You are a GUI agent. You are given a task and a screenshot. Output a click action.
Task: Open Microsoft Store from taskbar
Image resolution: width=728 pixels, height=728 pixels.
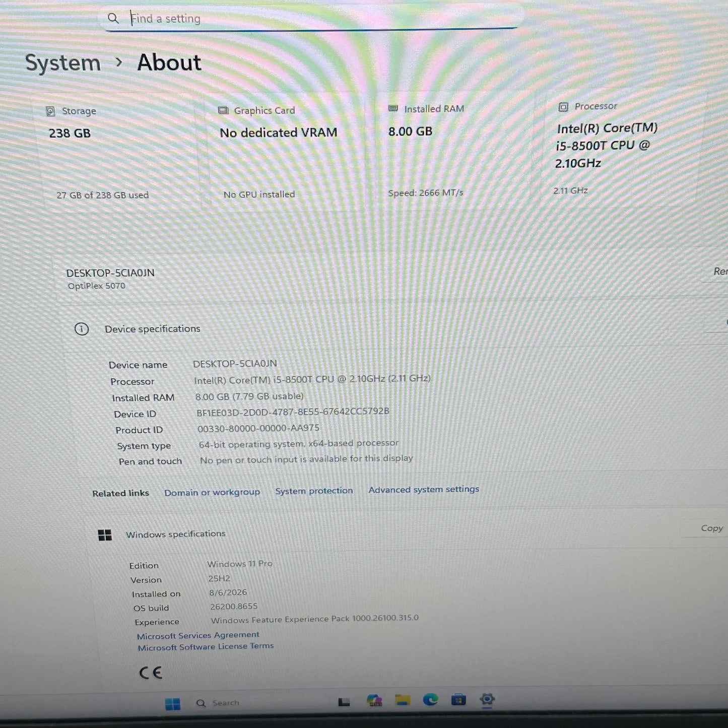click(458, 699)
